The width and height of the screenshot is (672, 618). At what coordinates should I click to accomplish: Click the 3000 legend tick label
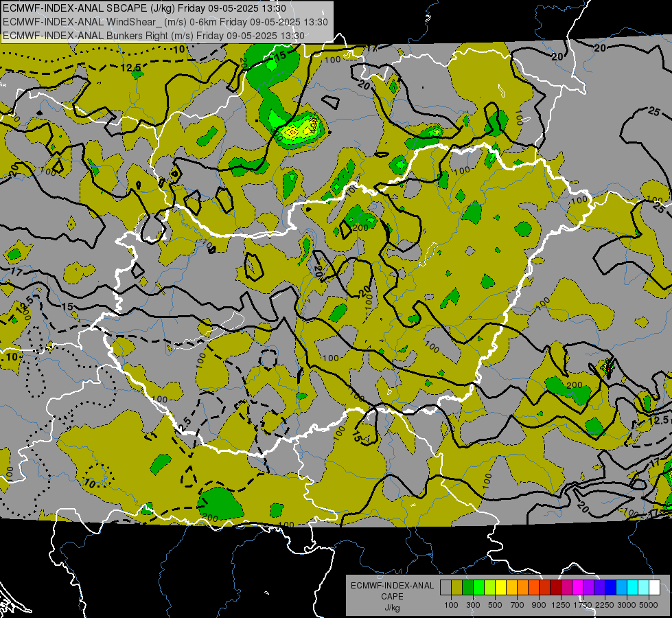(x=627, y=605)
